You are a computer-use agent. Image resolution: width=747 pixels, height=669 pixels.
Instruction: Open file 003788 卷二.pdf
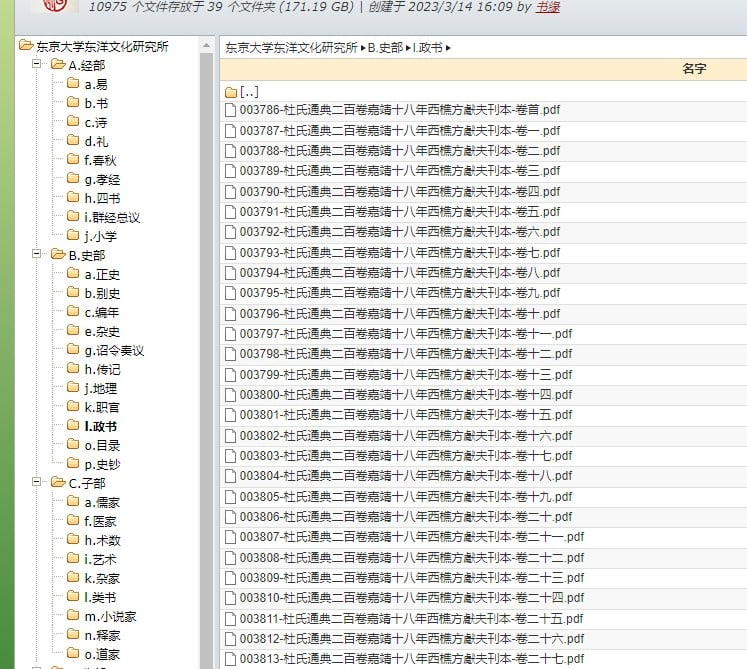pyautogui.click(x=400, y=151)
